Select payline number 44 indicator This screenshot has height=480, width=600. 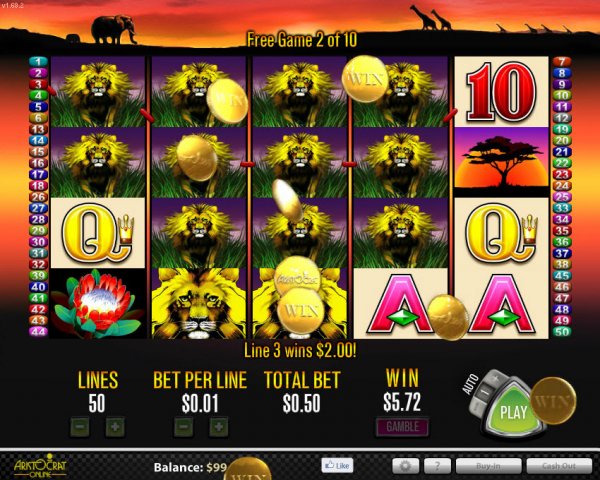pyautogui.click(x=39, y=331)
